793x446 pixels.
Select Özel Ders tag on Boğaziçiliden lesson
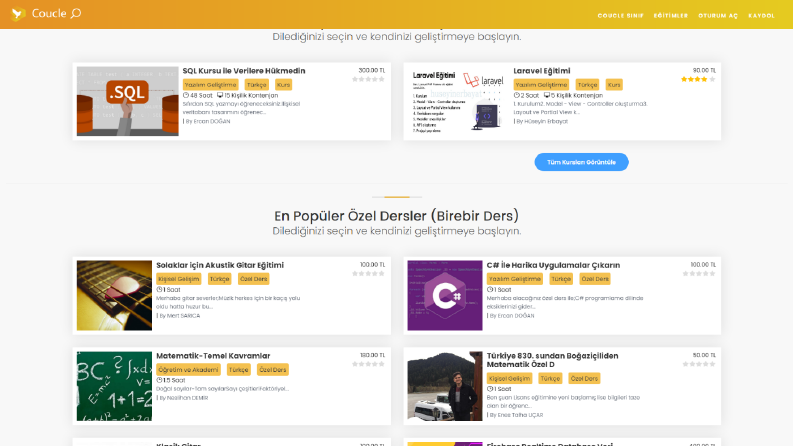584,378
